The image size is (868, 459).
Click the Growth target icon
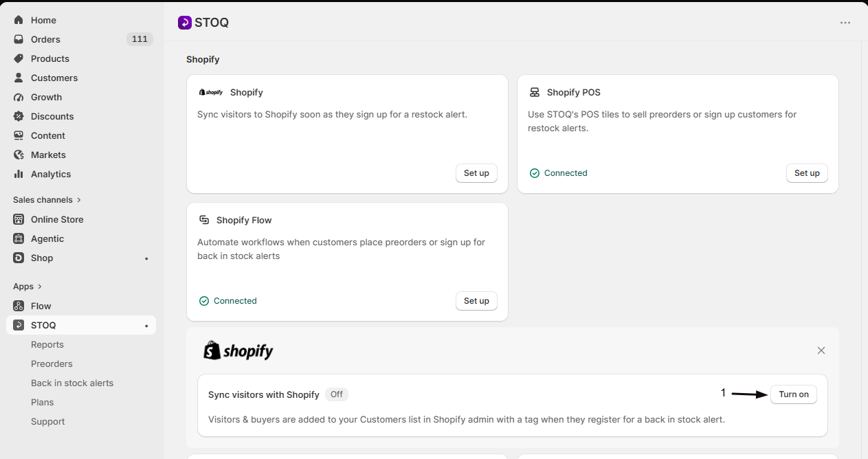coord(19,97)
